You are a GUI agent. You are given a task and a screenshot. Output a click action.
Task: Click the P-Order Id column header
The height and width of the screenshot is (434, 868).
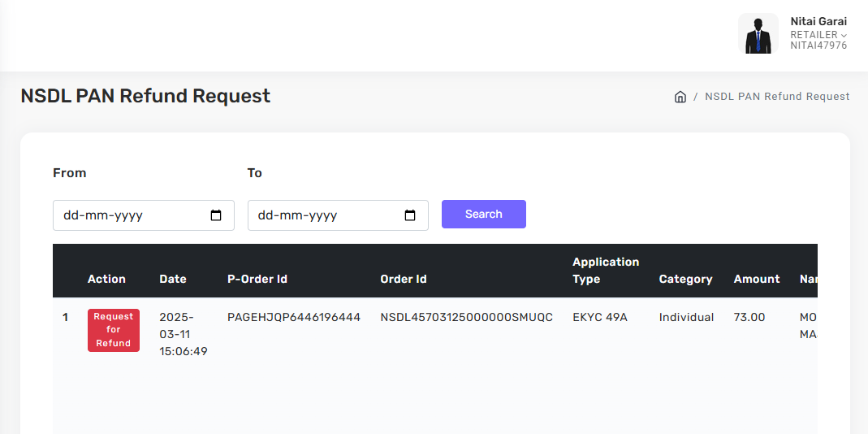[257, 279]
